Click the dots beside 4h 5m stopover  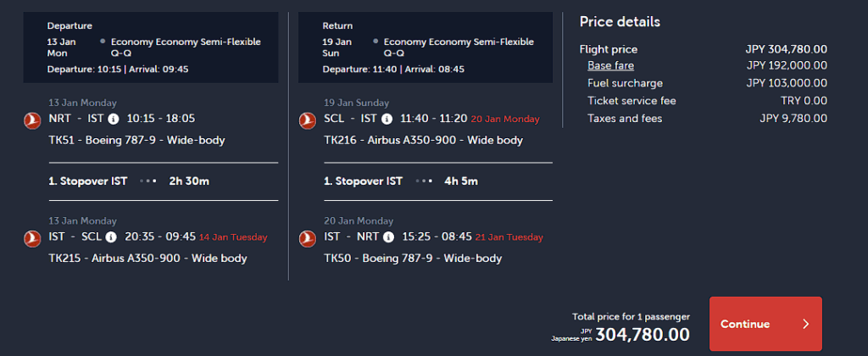[x=423, y=181]
